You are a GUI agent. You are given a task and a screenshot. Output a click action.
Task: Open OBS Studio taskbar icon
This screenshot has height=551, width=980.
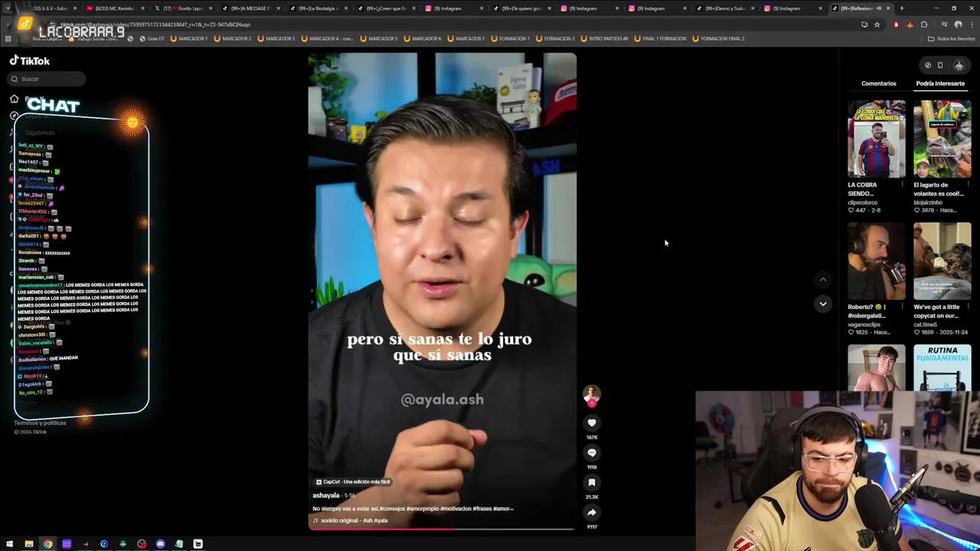[142, 544]
